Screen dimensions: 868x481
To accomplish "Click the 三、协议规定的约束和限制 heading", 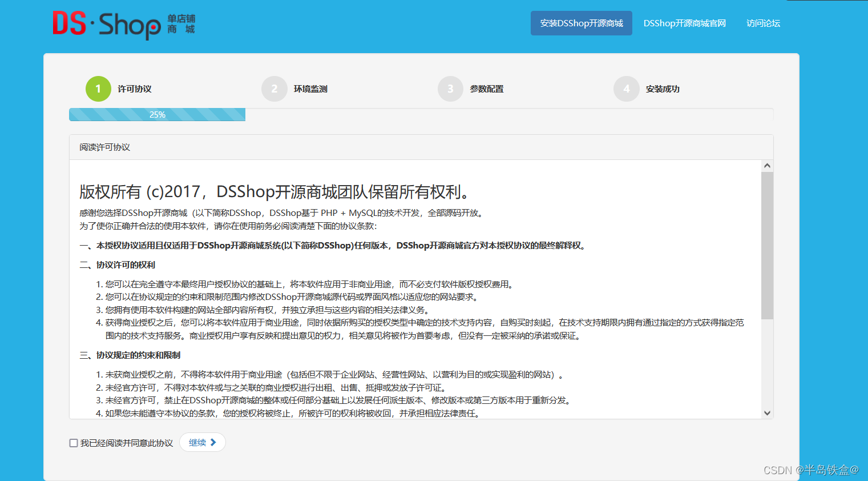I will coord(130,355).
